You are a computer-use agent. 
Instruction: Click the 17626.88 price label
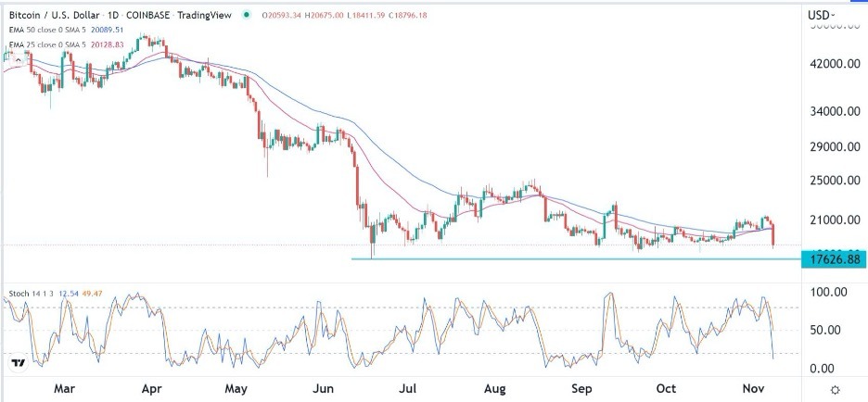(836, 258)
